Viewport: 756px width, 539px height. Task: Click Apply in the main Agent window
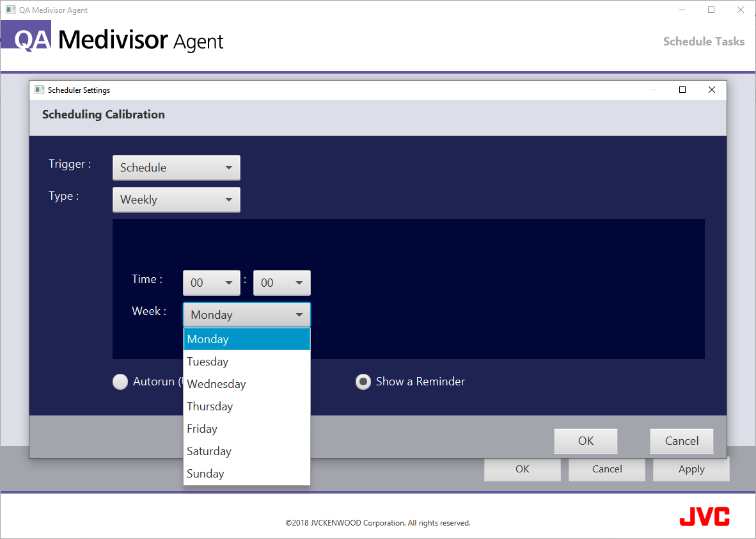pos(691,469)
